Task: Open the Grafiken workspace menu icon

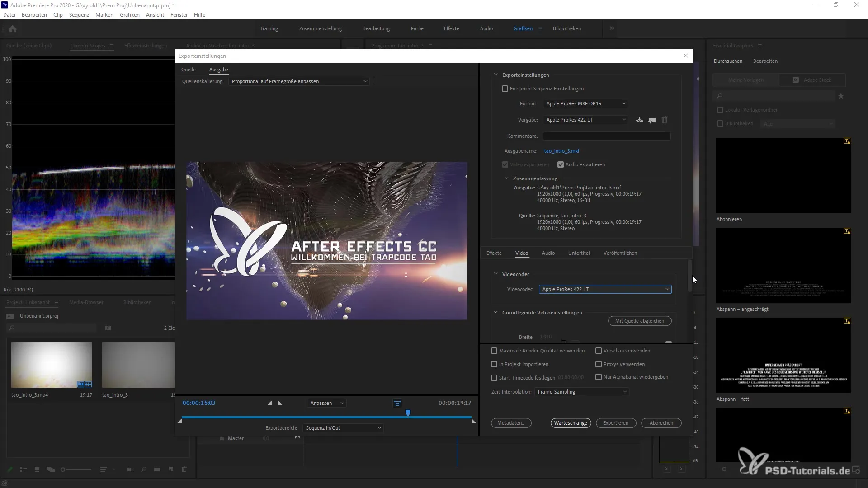Action: coord(540,28)
